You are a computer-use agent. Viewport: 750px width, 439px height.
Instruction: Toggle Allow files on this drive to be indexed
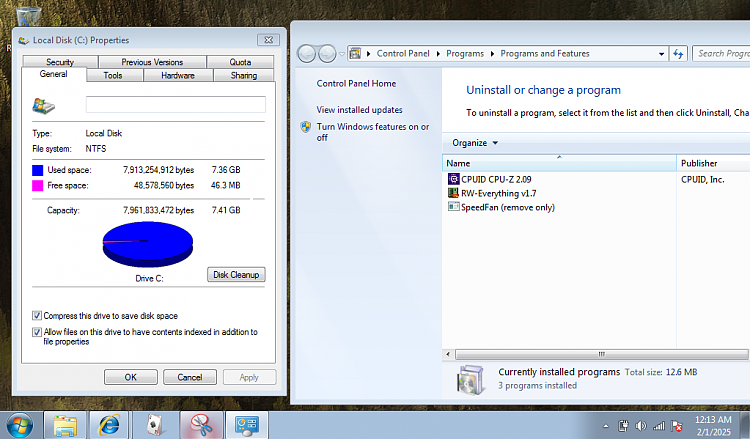(x=37, y=332)
